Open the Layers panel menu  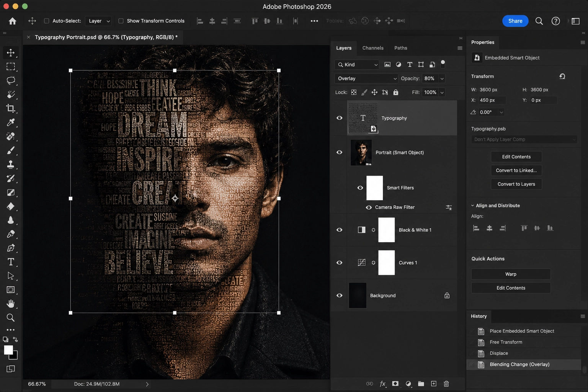tap(460, 48)
